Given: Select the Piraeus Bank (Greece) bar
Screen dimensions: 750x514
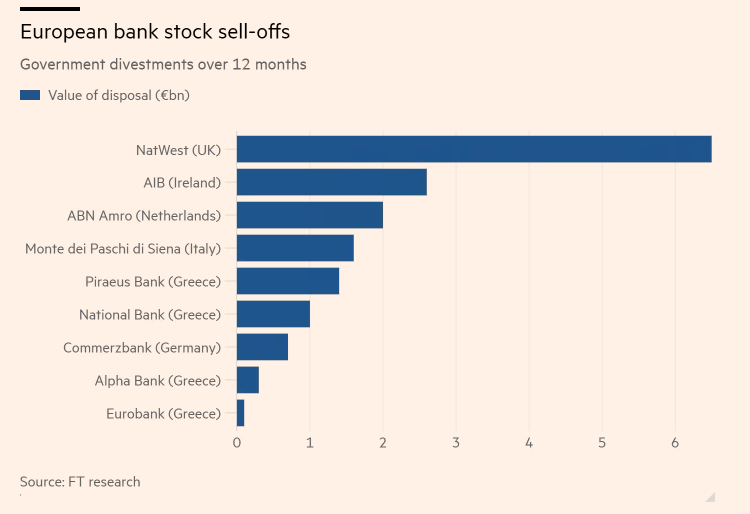Looking at the screenshot, I should pyautogui.click(x=288, y=281).
